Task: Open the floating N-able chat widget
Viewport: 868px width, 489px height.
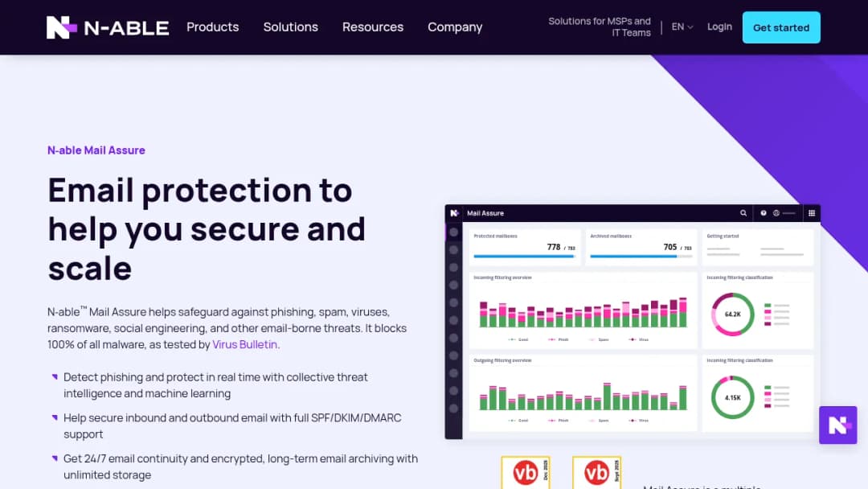Action: (838, 425)
